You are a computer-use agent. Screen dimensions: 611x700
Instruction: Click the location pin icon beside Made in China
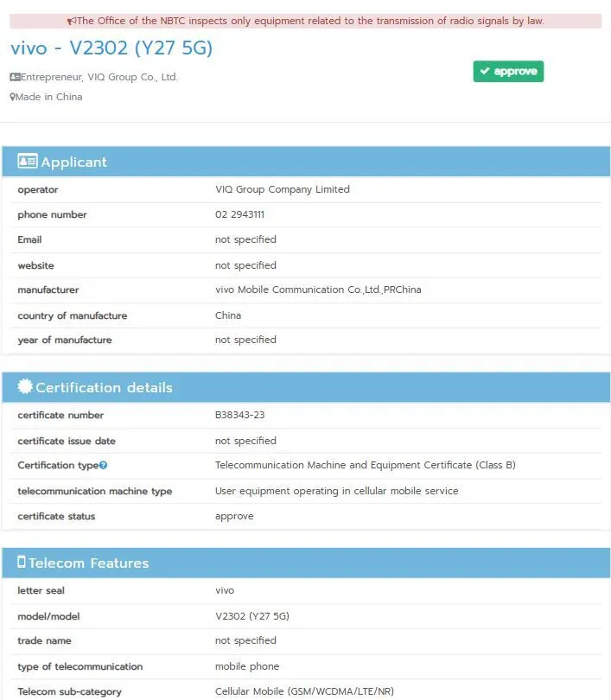[12, 97]
